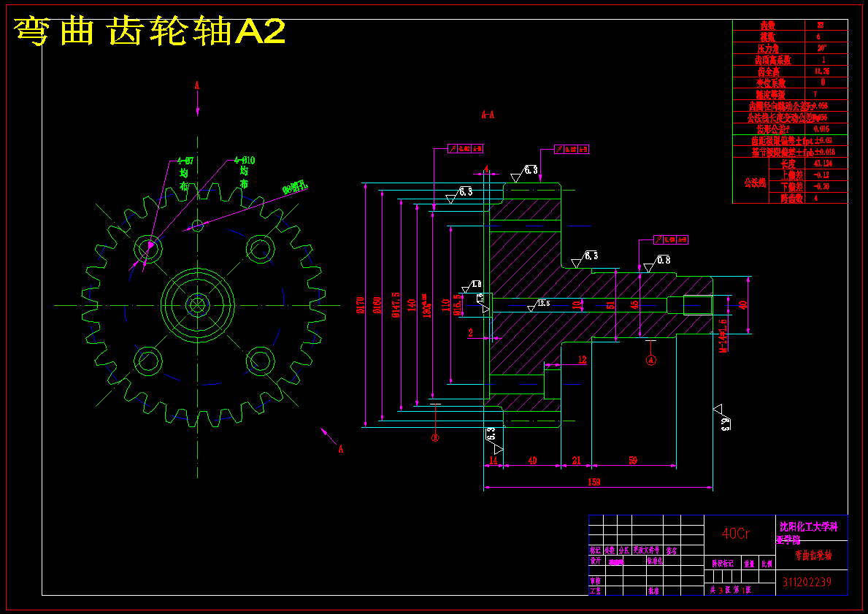Select the 更改文件号 header cell
The image size is (868, 614).
(x=647, y=550)
